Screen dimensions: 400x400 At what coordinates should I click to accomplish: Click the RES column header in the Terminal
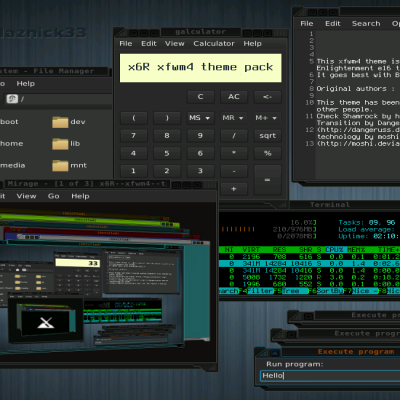(x=279, y=250)
